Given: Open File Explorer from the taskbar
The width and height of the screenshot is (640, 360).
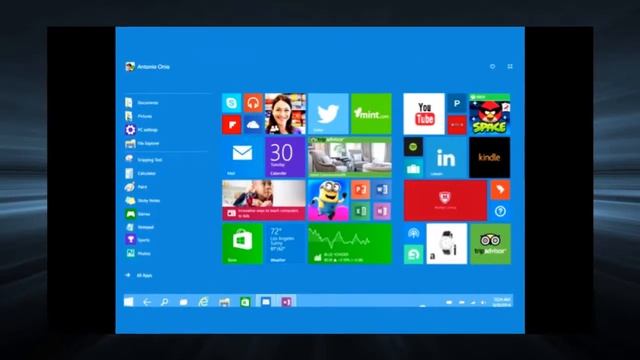Looking at the screenshot, I should click(224, 302).
